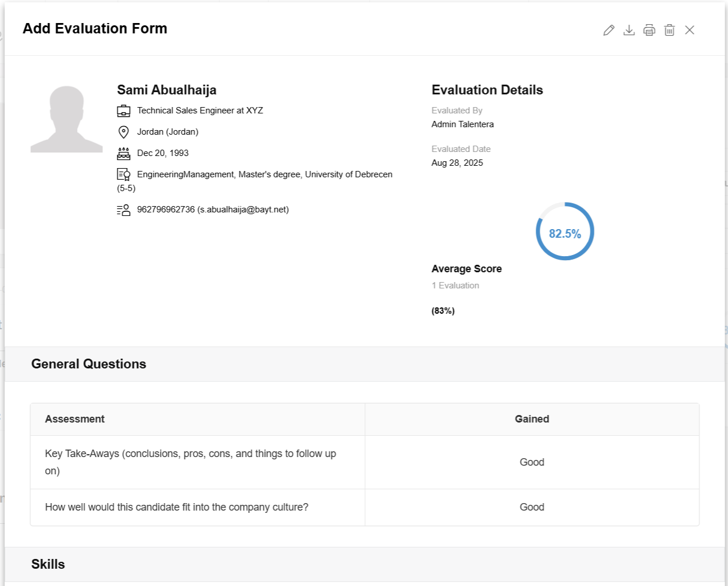Click the briefcase job title icon
Viewport: 728px width, 586px height.
pos(123,111)
